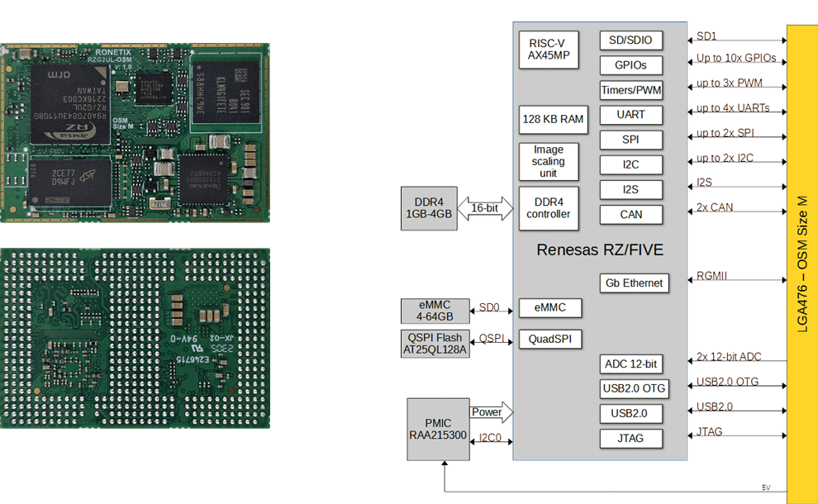Click the Renesas RZ/FIVE title text
Viewport: 818px width, 504px height.
pyautogui.click(x=600, y=250)
